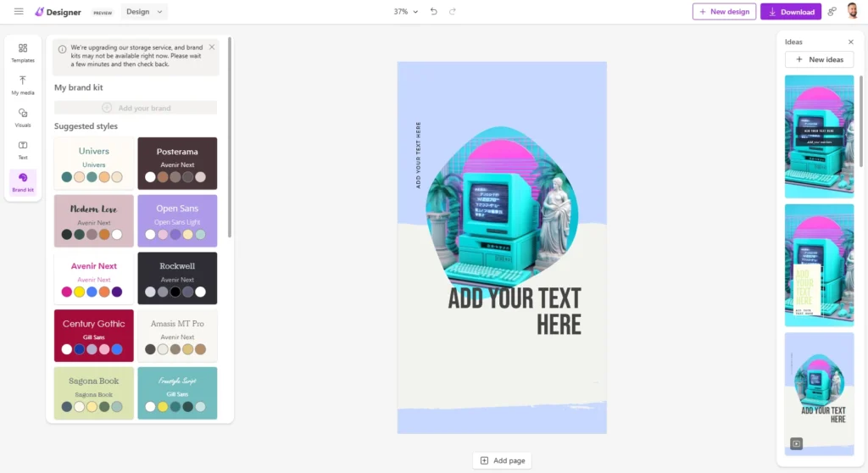Viewport: 868px width, 473px height.
Task: Apply the Amasis MT Pro style
Action: click(177, 336)
